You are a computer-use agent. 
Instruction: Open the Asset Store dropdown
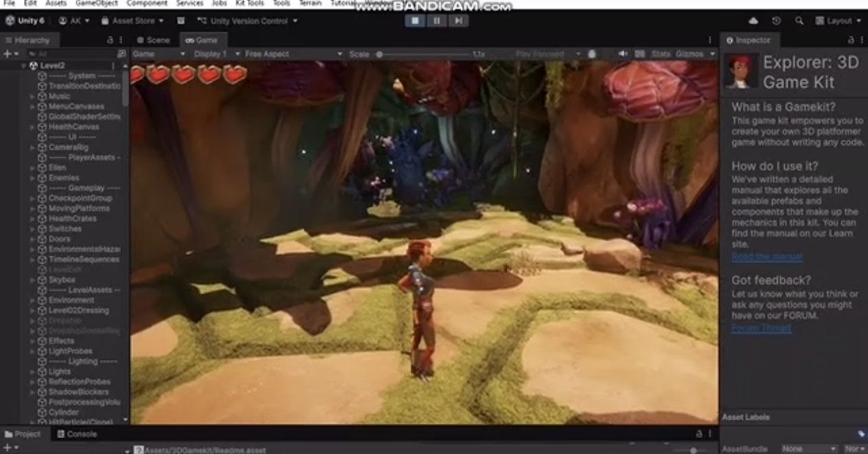[x=133, y=21]
